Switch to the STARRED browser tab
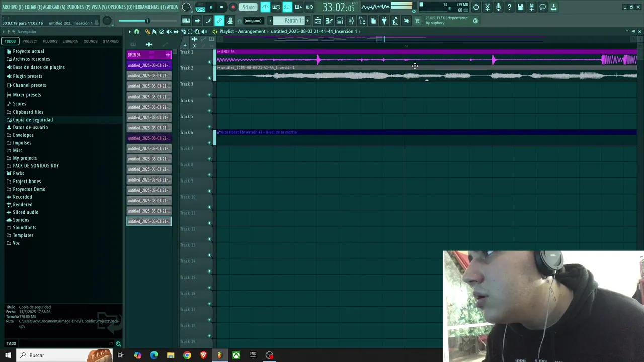 coord(111,41)
